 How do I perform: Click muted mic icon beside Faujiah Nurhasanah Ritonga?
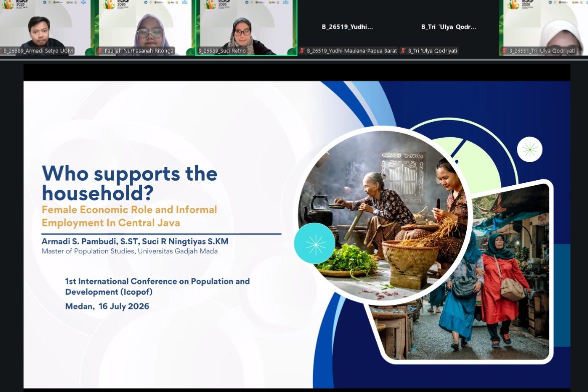(x=100, y=51)
